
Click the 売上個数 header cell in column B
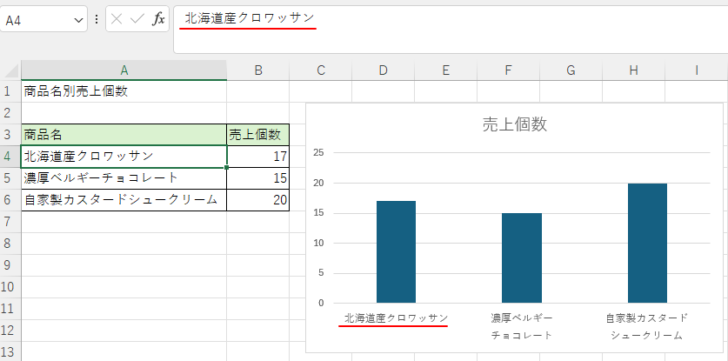[258, 135]
